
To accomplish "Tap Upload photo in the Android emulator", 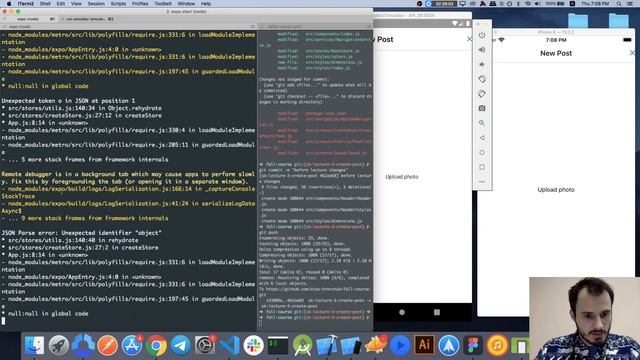I will (x=402, y=177).
